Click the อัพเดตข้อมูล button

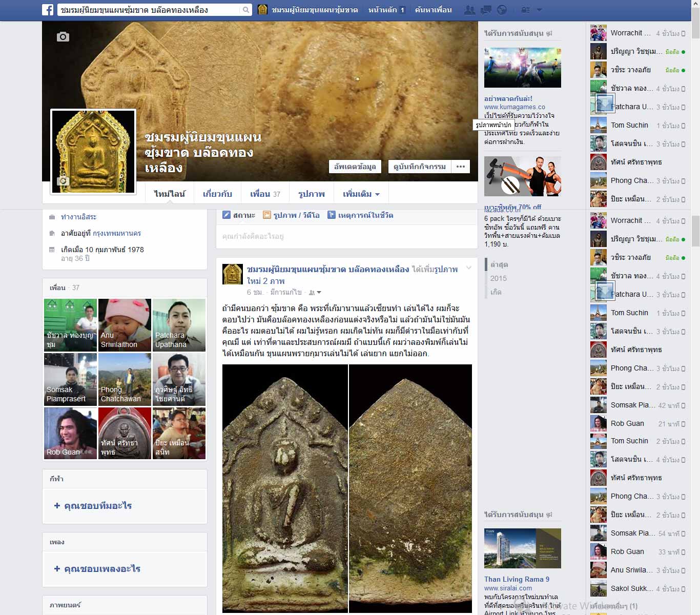point(355,167)
